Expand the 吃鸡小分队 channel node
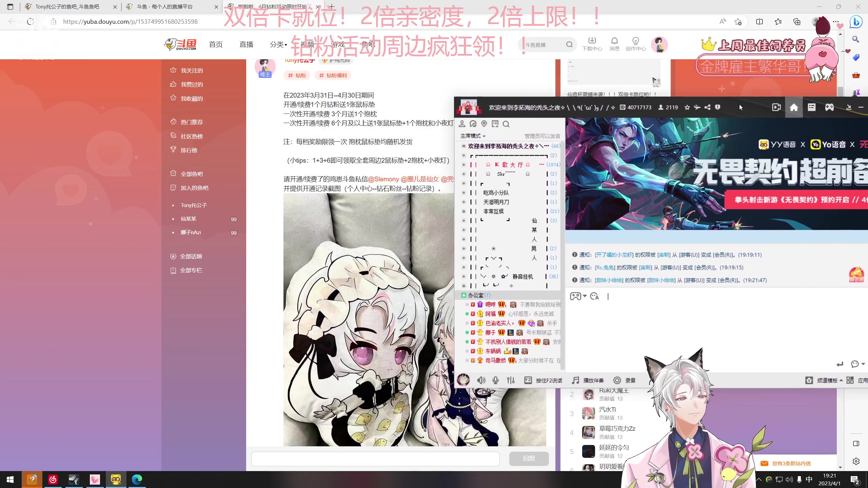Screen dimensions: 868x488 (x=463, y=193)
